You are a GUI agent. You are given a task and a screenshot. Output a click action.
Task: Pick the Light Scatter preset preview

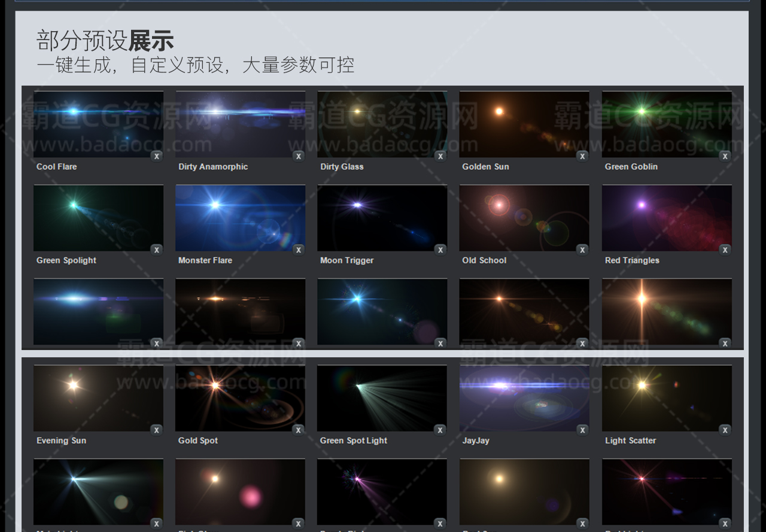pos(666,398)
